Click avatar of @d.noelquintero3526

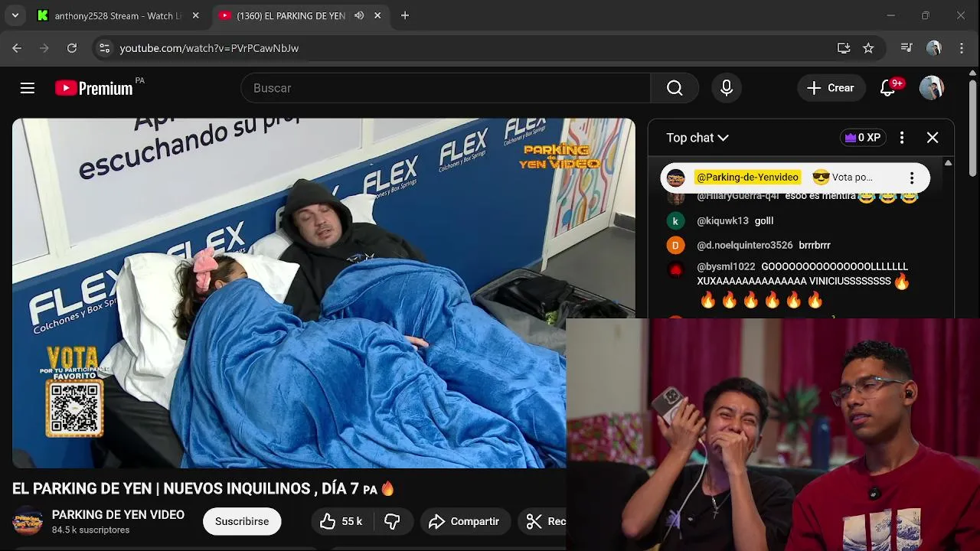coord(675,245)
